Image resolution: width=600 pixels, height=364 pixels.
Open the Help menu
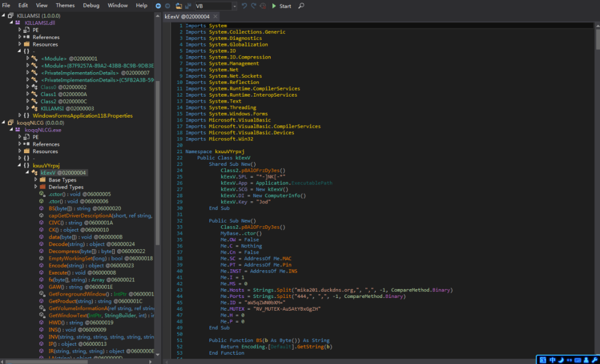click(x=142, y=6)
